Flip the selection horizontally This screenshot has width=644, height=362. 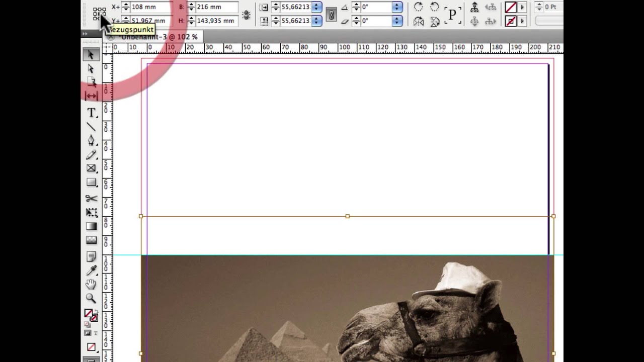[x=418, y=21]
